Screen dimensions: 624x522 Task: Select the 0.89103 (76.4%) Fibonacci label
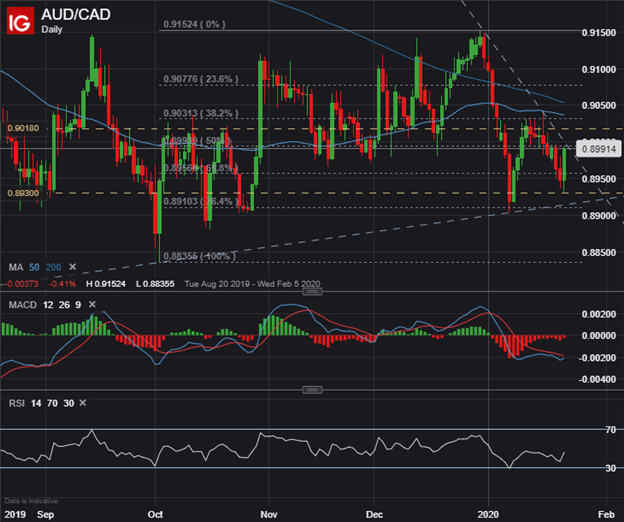click(x=201, y=201)
